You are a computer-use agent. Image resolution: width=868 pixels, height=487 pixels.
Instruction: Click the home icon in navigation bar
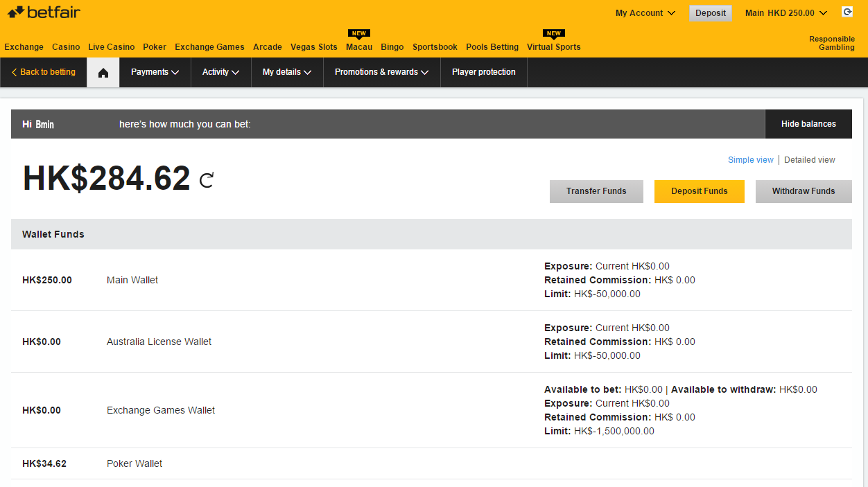[103, 73]
